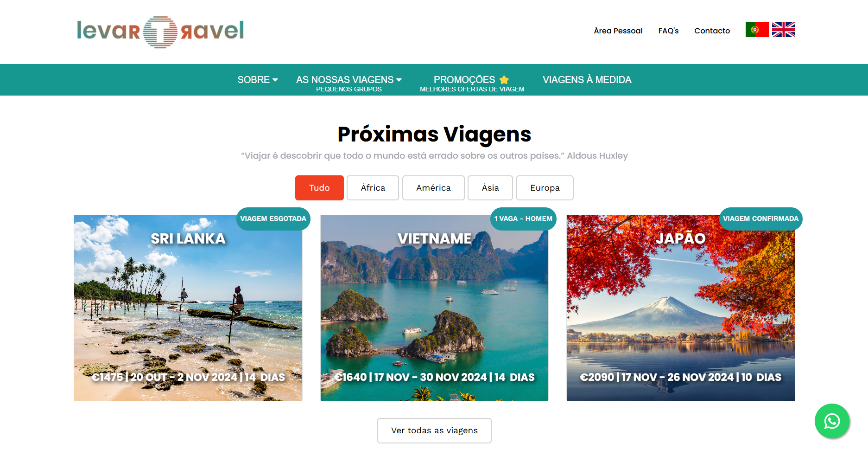The image size is (868, 456).
Task: Click Ver todas as viagens button
Action: coord(434,430)
